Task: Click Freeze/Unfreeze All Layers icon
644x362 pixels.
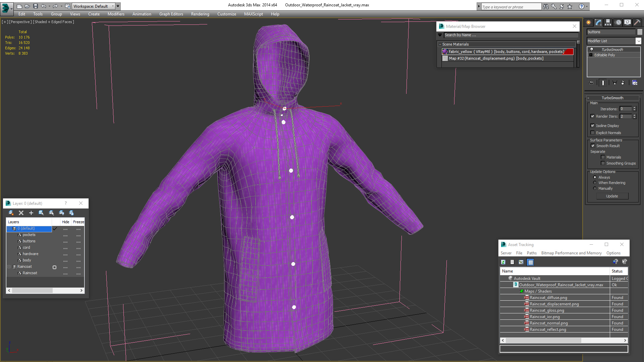Action: click(71, 213)
